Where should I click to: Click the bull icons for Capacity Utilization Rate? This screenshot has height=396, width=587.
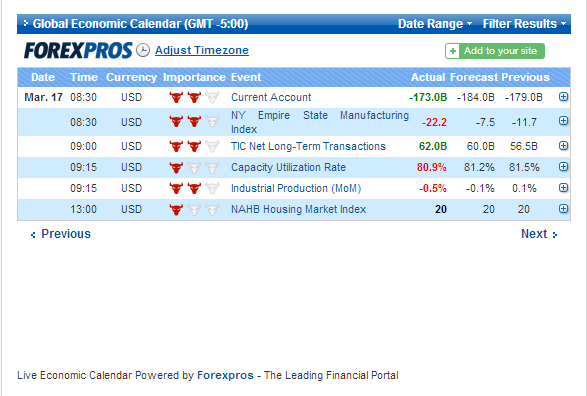coord(194,168)
